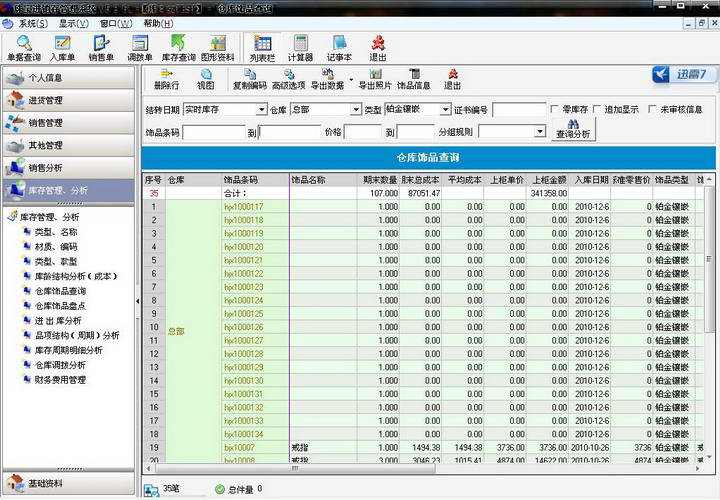Select 库龄结构分析(成本) tree item
720x500 pixels.
tap(76, 276)
